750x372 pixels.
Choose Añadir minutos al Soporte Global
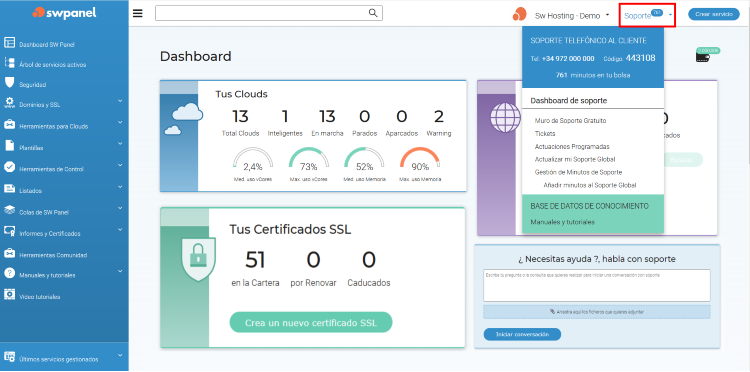point(590,185)
